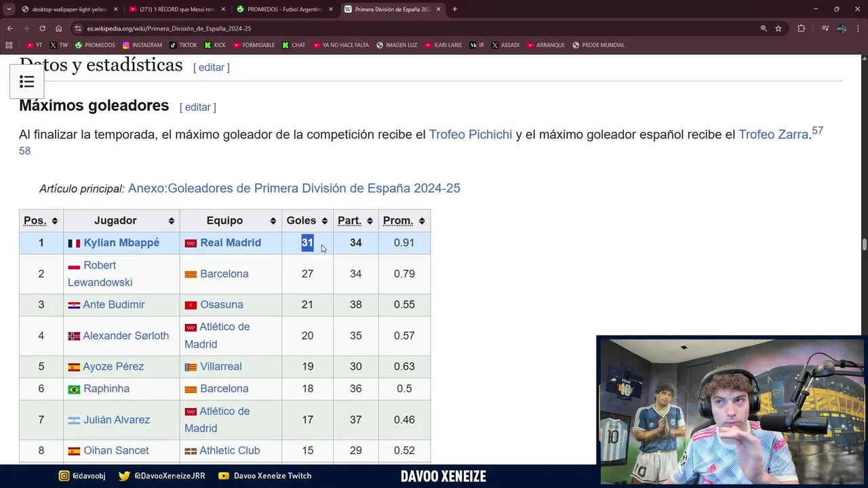868x488 pixels.
Task: Open reference footnote 57
Action: coord(817,130)
